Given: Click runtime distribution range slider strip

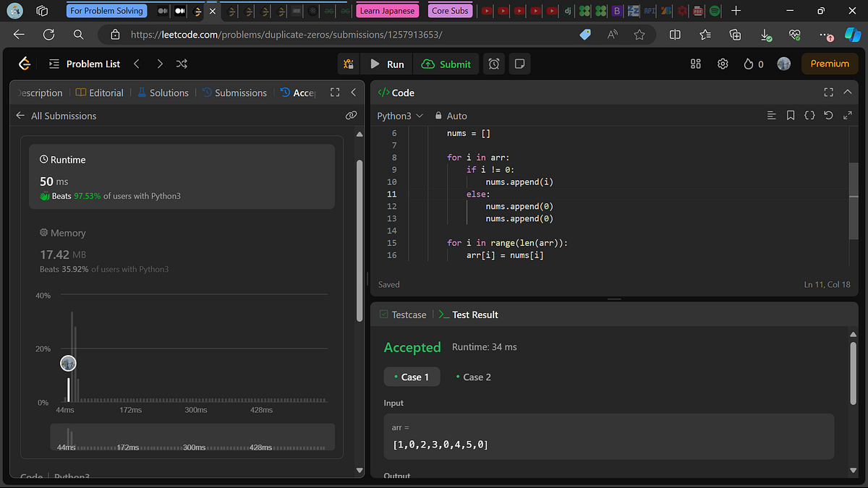Looking at the screenshot, I should pyautogui.click(x=192, y=437).
